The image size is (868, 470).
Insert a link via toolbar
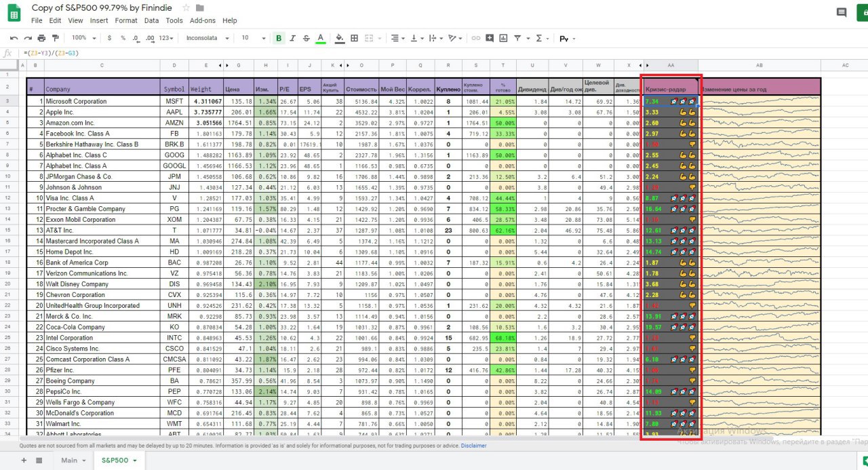[475, 38]
